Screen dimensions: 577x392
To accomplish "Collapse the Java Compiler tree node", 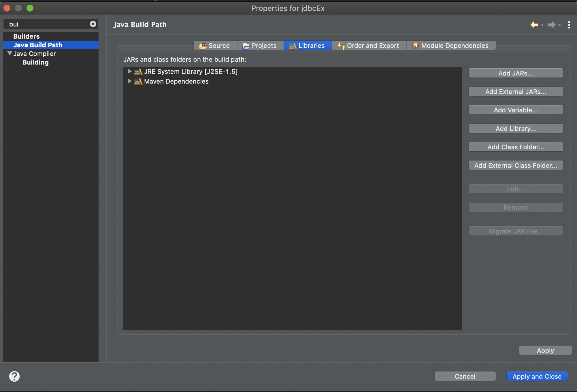I will pos(10,53).
